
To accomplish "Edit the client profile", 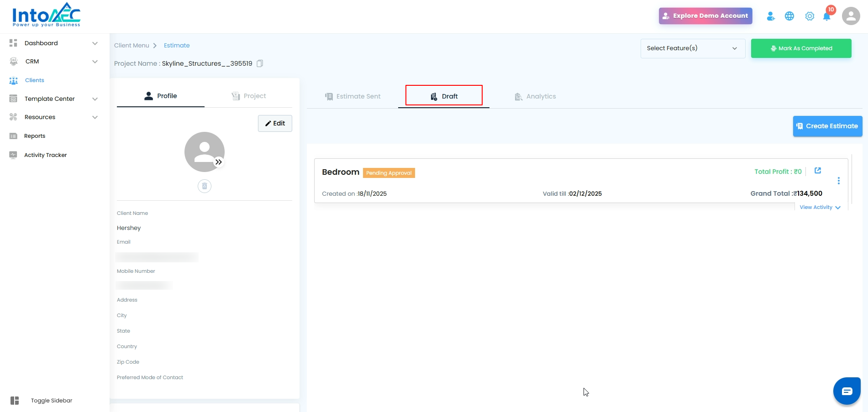I will pos(275,123).
